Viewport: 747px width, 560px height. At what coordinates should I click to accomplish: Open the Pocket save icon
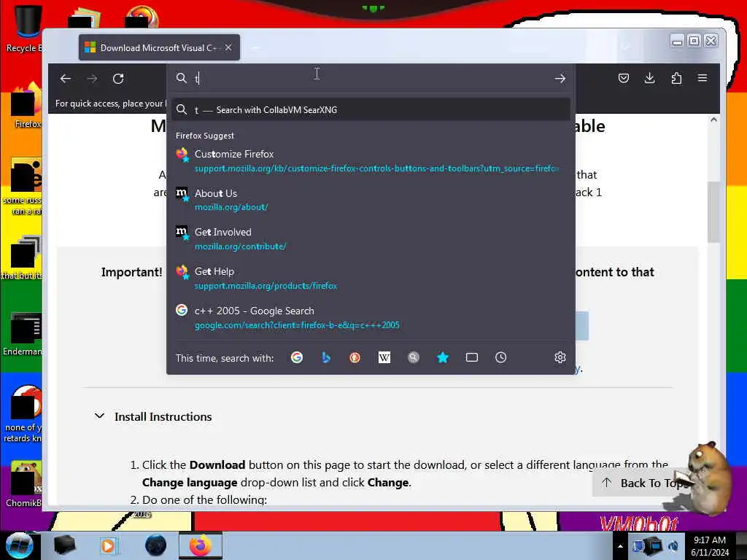coord(623,78)
